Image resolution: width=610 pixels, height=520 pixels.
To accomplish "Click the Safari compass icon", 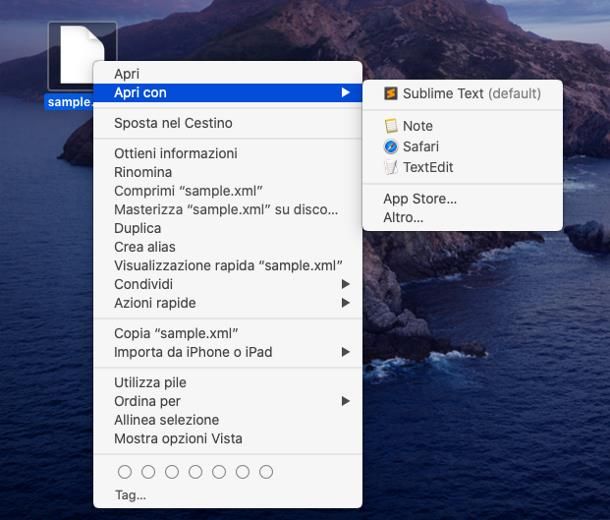I will coord(391,147).
